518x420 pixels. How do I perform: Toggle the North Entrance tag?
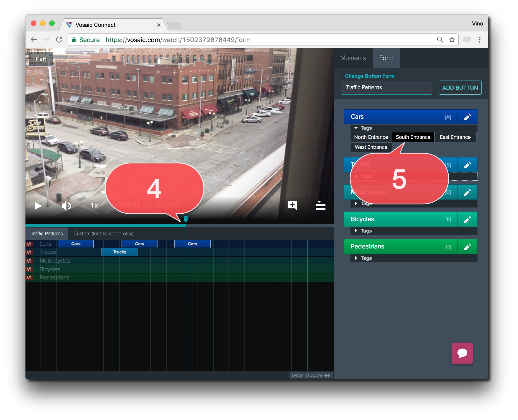point(371,137)
